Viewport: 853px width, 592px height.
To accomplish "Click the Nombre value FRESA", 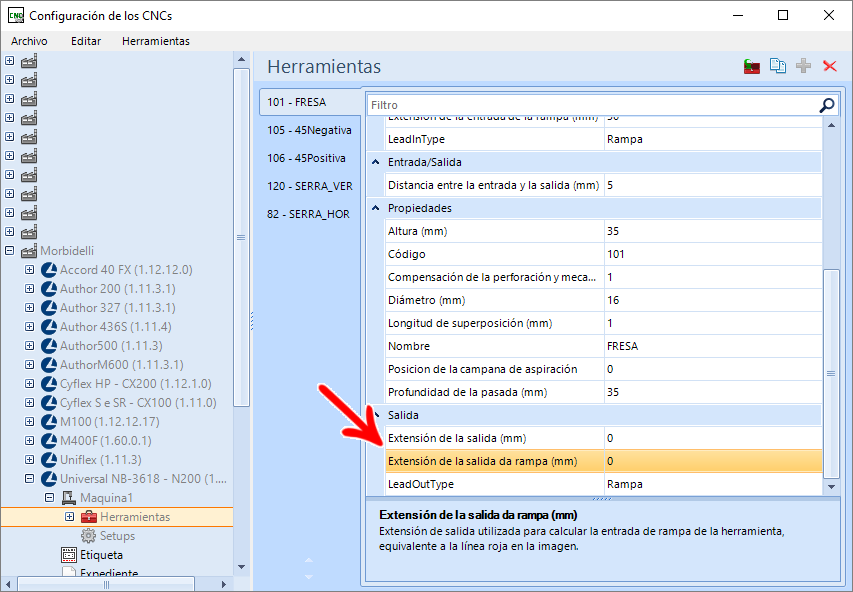I will coord(713,346).
